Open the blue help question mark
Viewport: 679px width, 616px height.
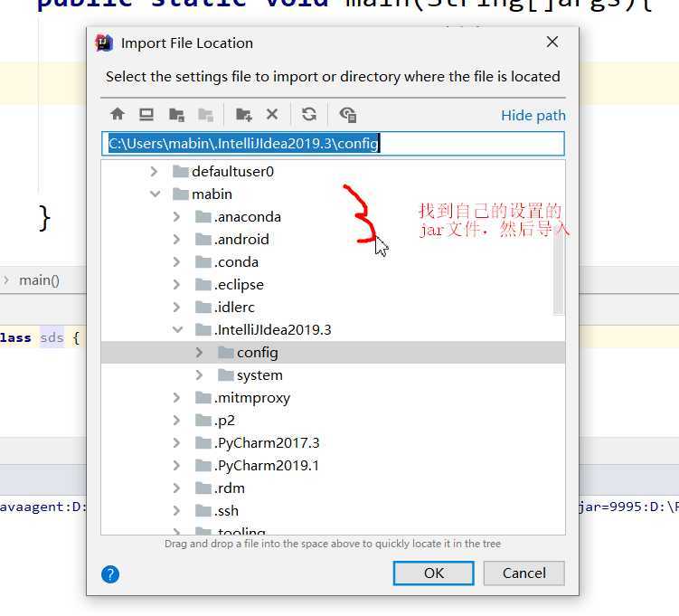(x=110, y=574)
